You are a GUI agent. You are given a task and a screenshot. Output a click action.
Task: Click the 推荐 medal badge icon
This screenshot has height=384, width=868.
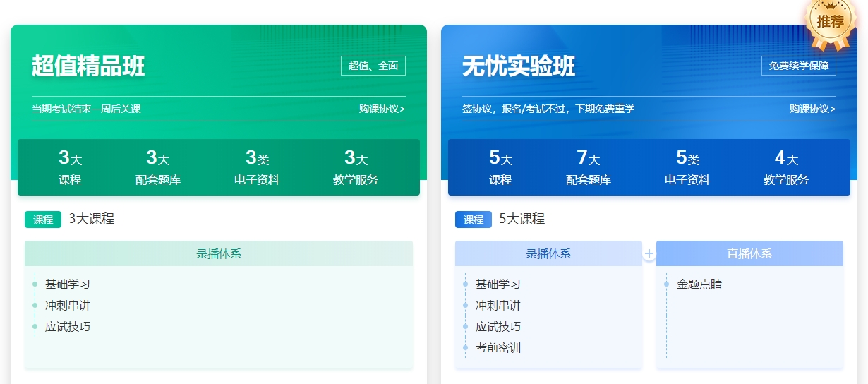point(830,23)
